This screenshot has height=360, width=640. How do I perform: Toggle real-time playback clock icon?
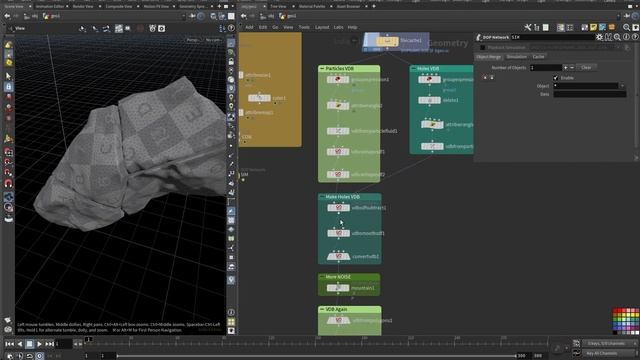pyautogui.click(x=39, y=356)
